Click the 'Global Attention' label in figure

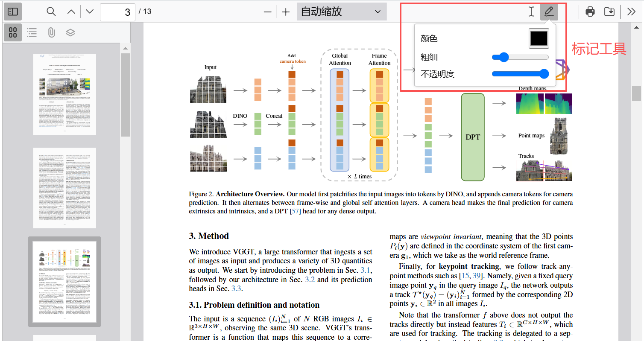click(340, 59)
